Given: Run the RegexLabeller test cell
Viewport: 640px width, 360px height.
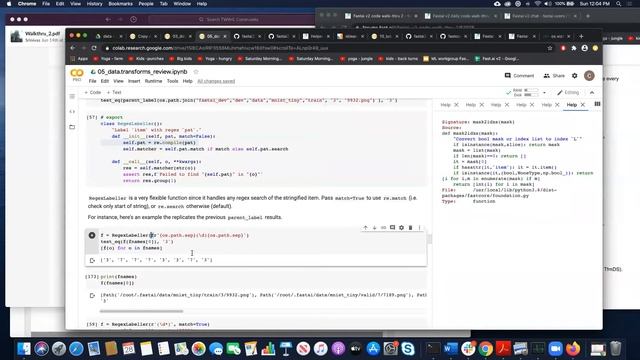Looking at the screenshot, I should coord(92,235).
